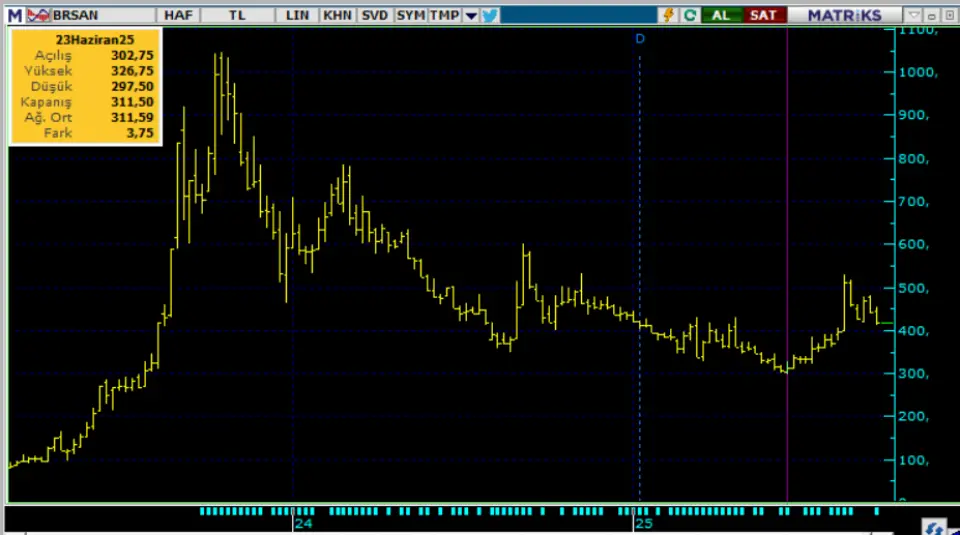Viewport: 960px width, 535px height.
Task: Click the green C refresh icon
Action: tap(690, 15)
